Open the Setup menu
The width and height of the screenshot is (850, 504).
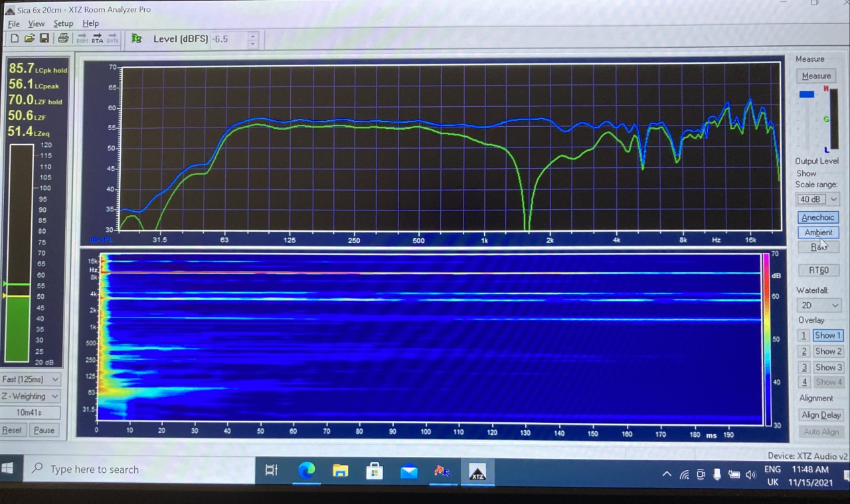(x=63, y=23)
